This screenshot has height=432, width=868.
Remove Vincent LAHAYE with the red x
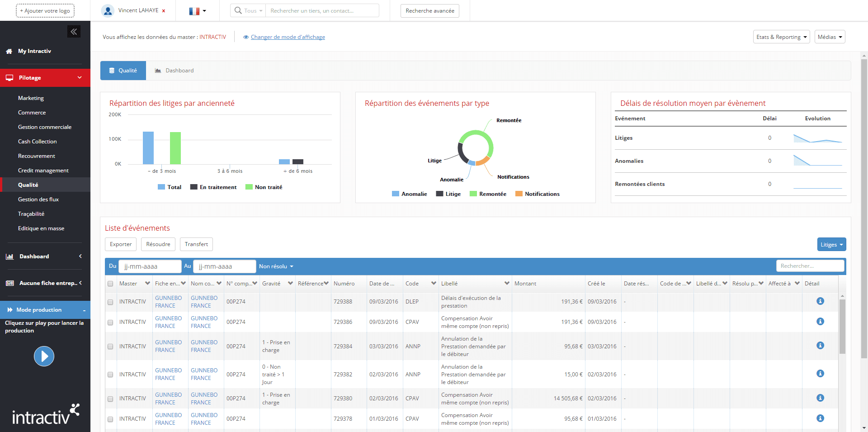coord(164,11)
